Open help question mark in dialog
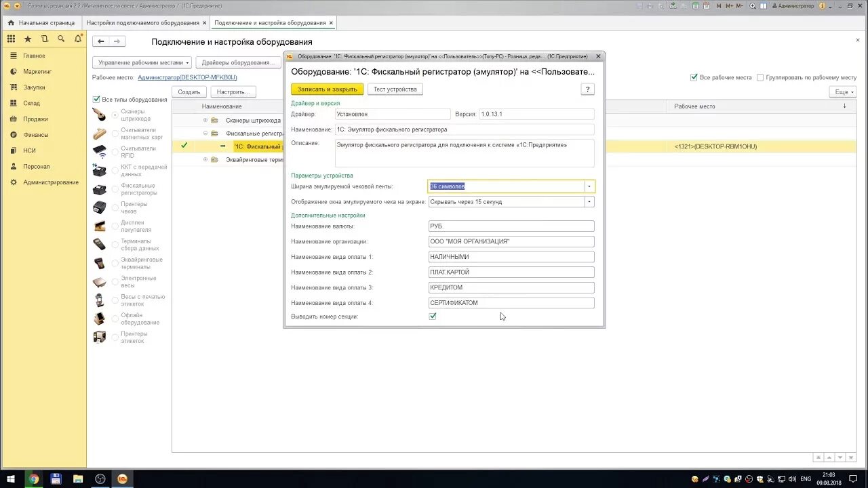This screenshot has width=868, height=488. (x=588, y=89)
